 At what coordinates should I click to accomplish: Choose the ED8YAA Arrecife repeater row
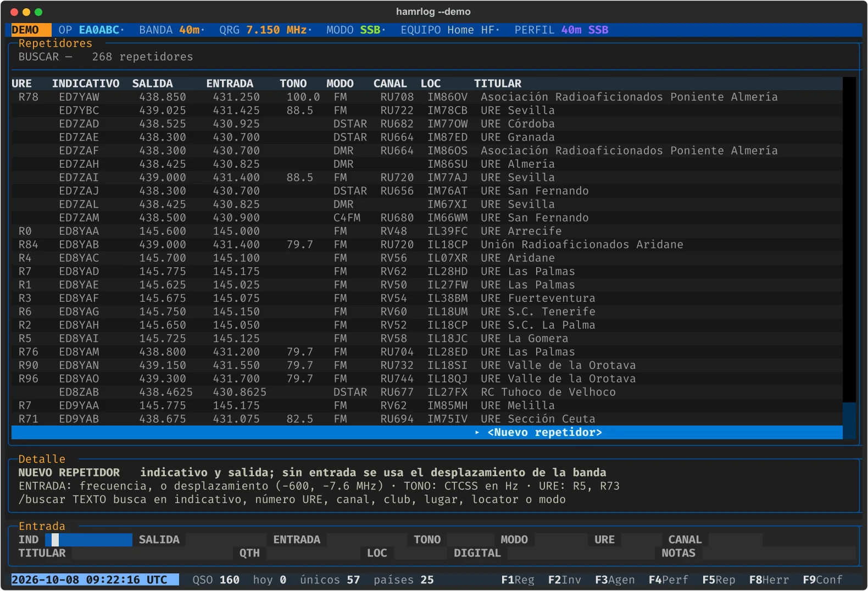(427, 231)
